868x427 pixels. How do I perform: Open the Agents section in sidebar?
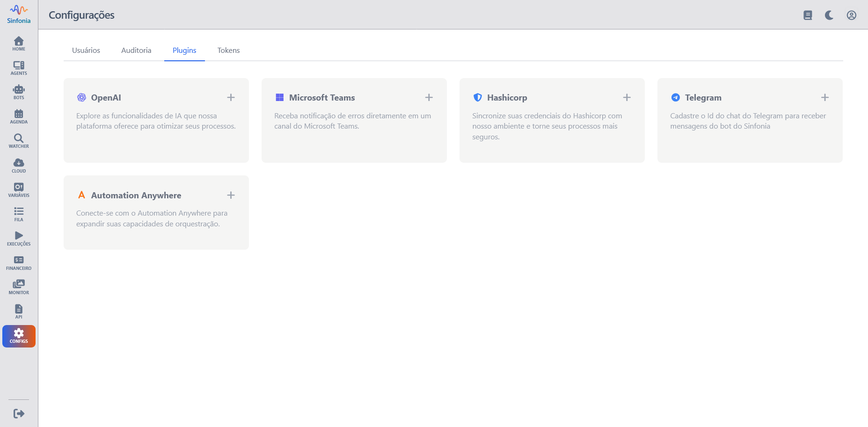[x=19, y=68]
